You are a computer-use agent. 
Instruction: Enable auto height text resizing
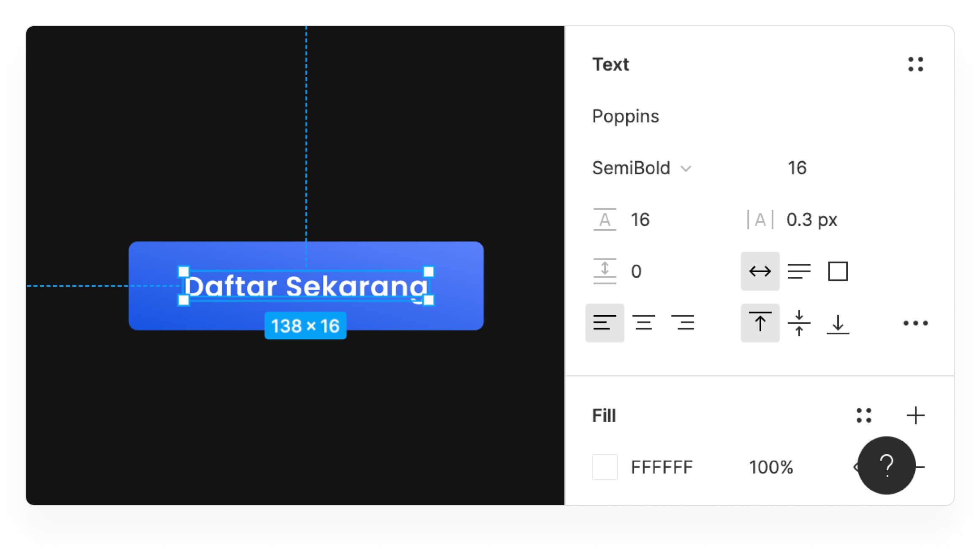point(799,271)
